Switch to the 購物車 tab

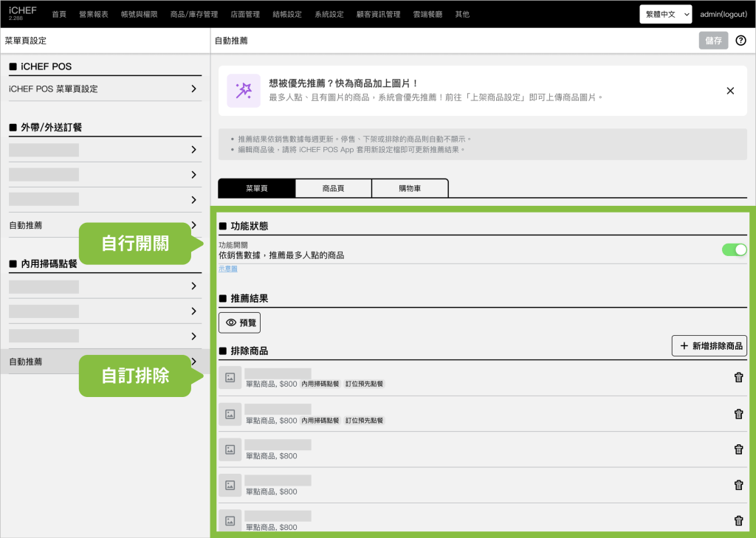[410, 188]
